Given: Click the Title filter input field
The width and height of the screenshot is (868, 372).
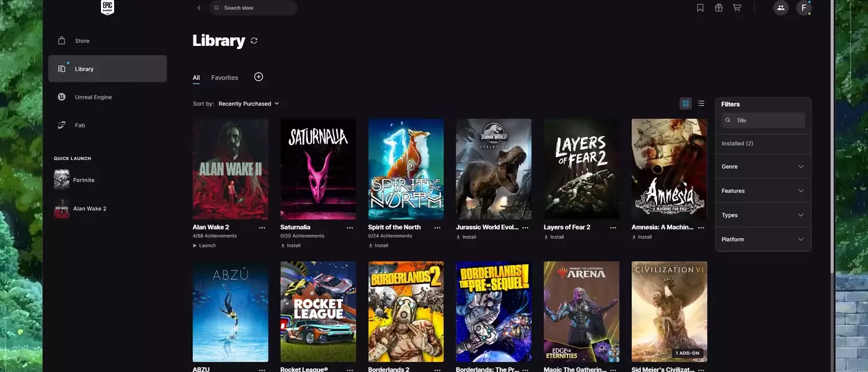Looking at the screenshot, I should [763, 120].
